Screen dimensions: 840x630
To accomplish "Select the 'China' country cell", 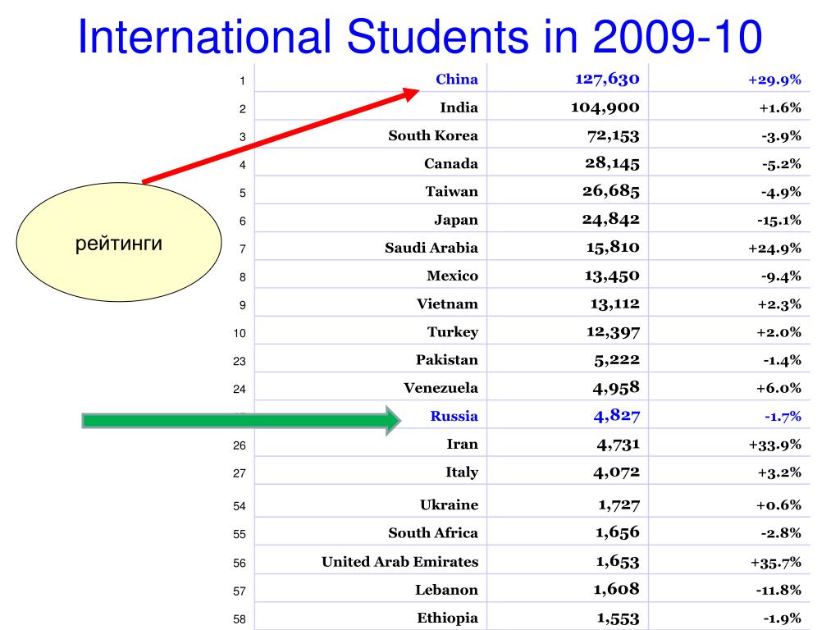I will pyautogui.click(x=456, y=80).
